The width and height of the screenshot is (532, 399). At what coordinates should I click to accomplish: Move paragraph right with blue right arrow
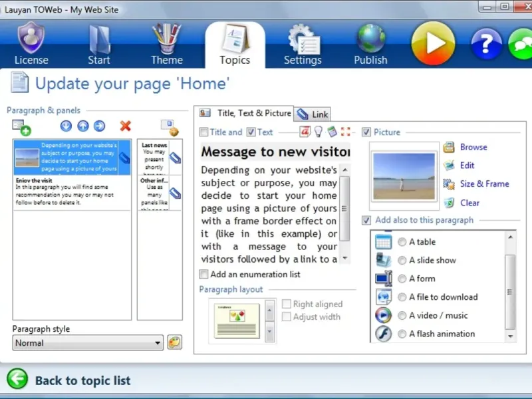coord(99,126)
